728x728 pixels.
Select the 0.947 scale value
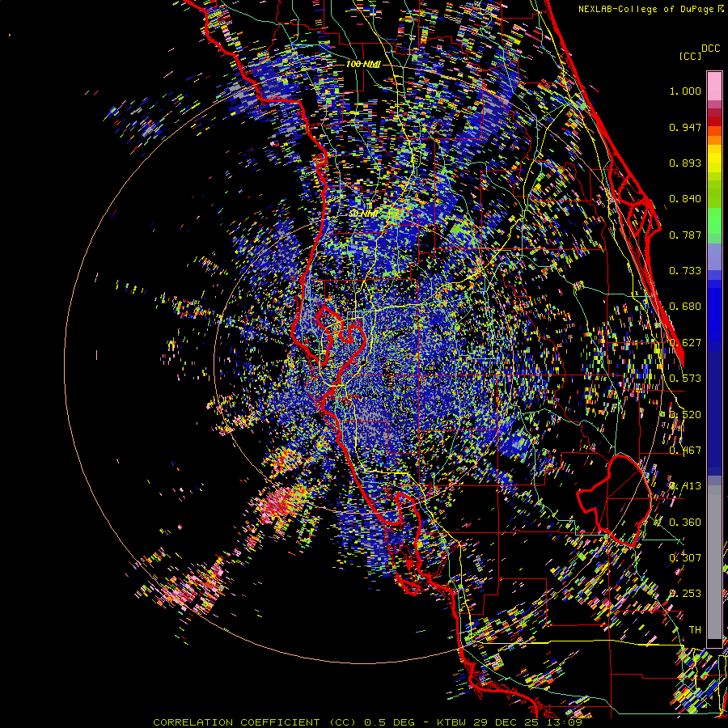point(685,127)
